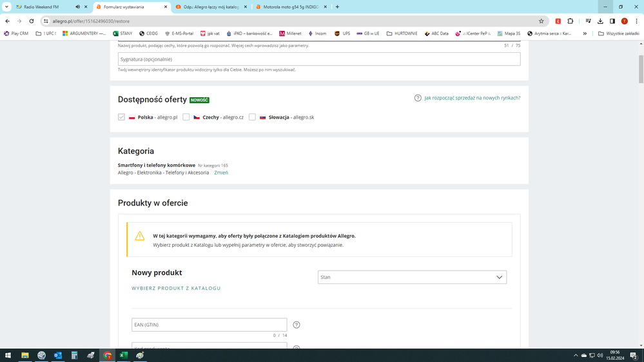644x362 pixels.
Task: Open Windows Start menu
Action: tap(8, 355)
